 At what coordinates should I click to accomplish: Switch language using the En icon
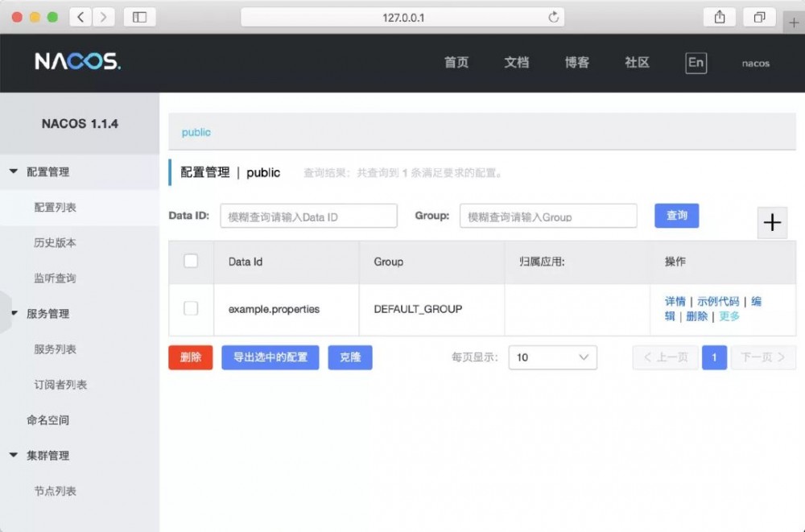[696, 63]
